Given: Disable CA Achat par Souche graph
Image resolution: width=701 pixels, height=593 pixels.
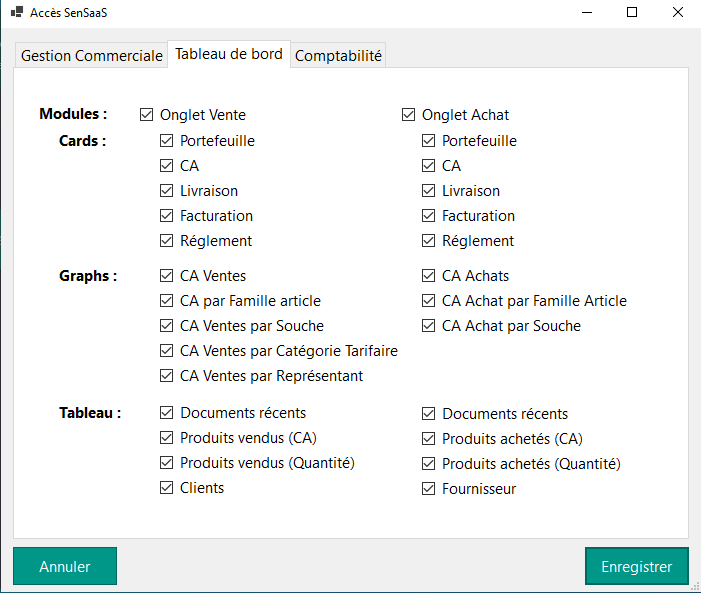Looking at the screenshot, I should click(x=429, y=326).
